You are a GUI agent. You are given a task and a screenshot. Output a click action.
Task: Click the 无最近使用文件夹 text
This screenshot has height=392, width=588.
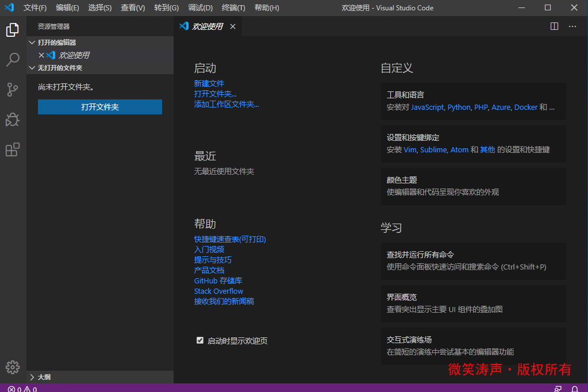tap(224, 171)
